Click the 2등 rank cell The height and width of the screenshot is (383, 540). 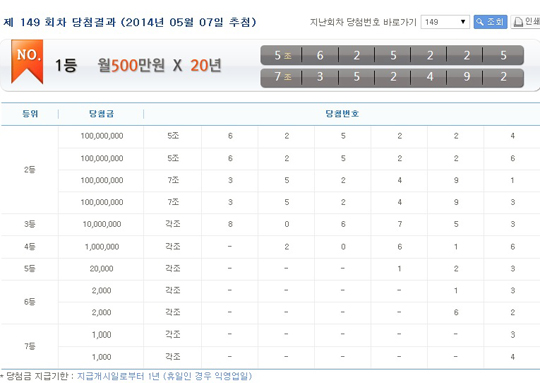(30, 169)
